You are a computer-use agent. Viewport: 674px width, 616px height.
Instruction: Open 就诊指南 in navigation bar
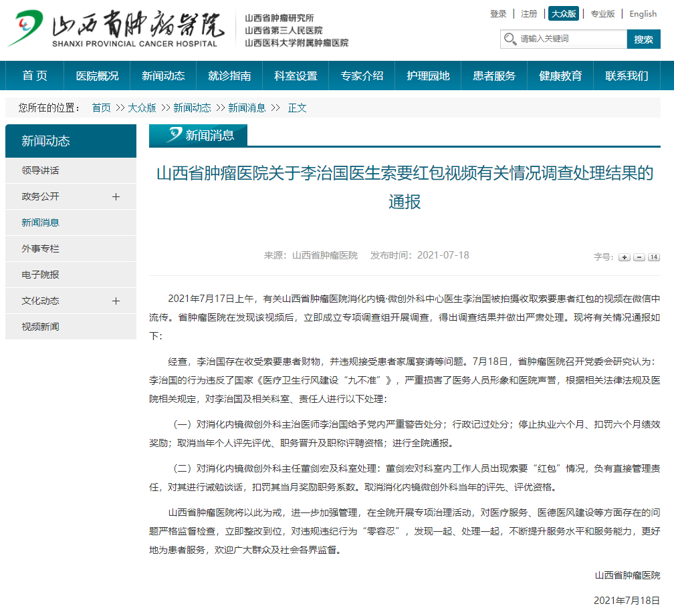(x=229, y=75)
